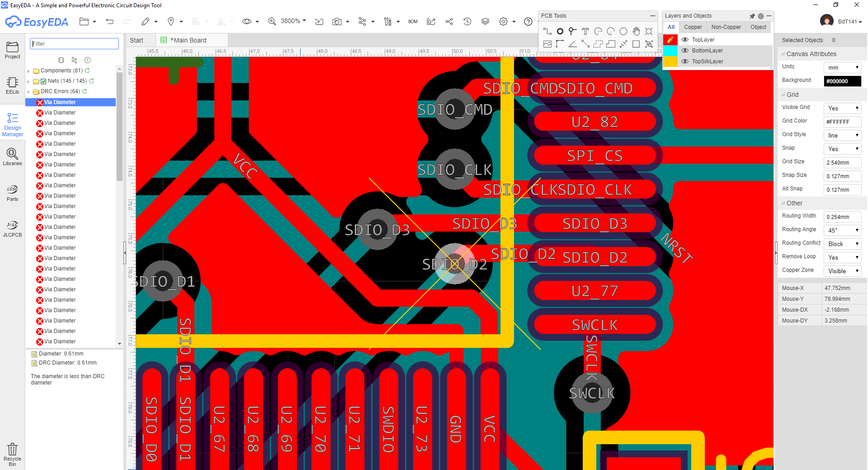This screenshot has height=470, width=868.
Task: Select the Measure distance tool
Action: [x=623, y=44]
